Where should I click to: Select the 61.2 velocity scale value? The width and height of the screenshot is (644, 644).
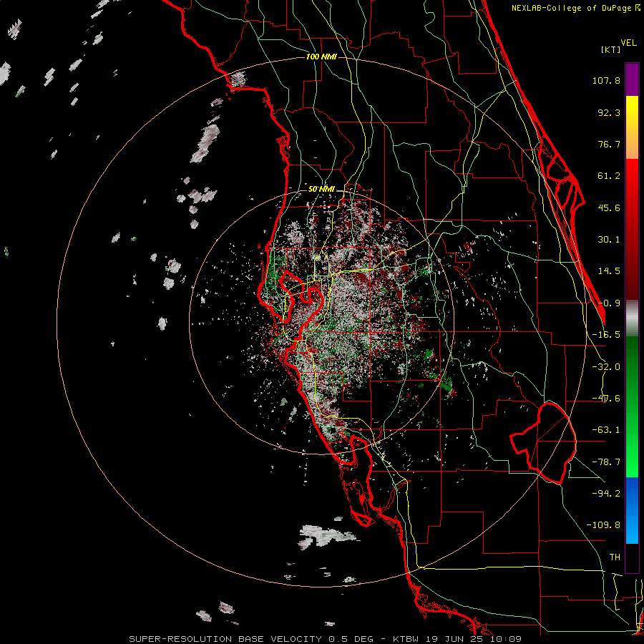pyautogui.click(x=609, y=176)
